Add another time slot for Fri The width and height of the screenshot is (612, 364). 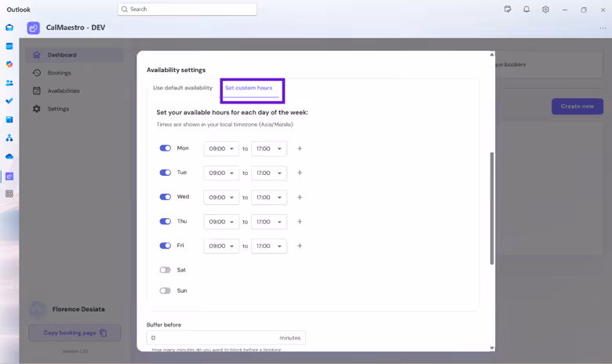(x=300, y=246)
